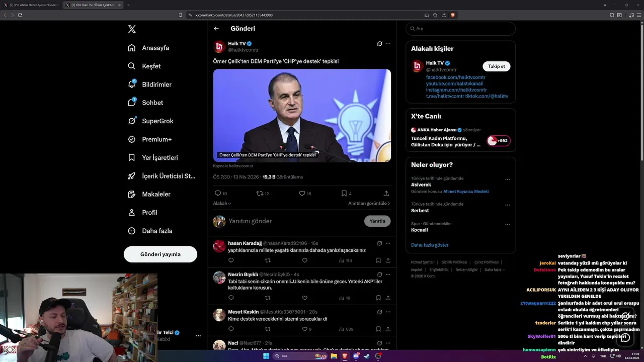Screen dimensions: 644x362
Task: Click Windows Start button
Action: tap(266, 356)
